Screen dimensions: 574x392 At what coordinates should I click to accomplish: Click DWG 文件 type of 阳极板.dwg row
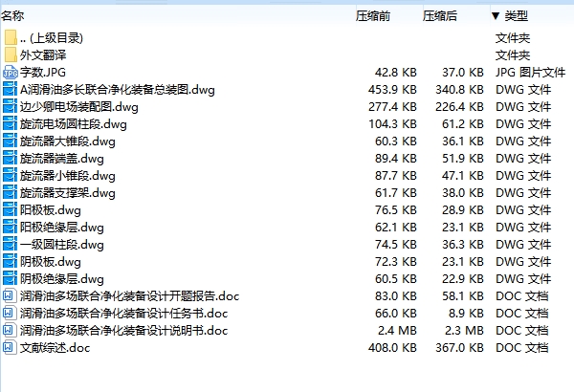click(523, 210)
